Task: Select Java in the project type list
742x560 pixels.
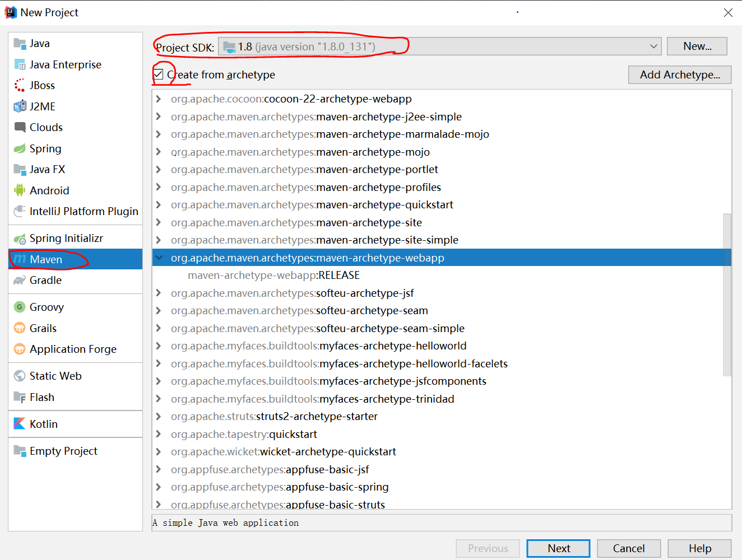Action: 76,44
